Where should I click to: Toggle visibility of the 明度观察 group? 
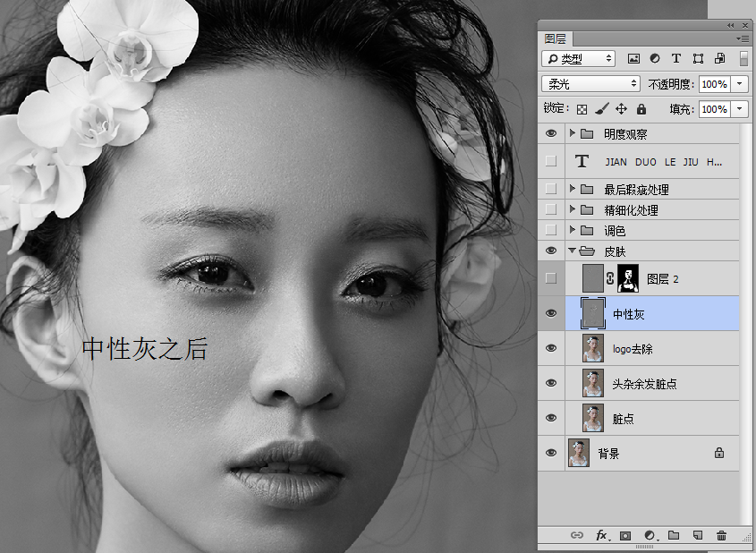(x=551, y=134)
